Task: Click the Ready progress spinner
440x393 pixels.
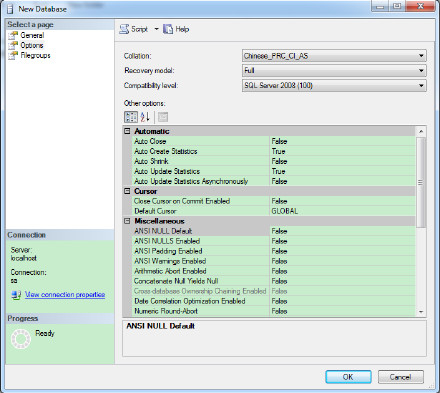Action: 21,339
